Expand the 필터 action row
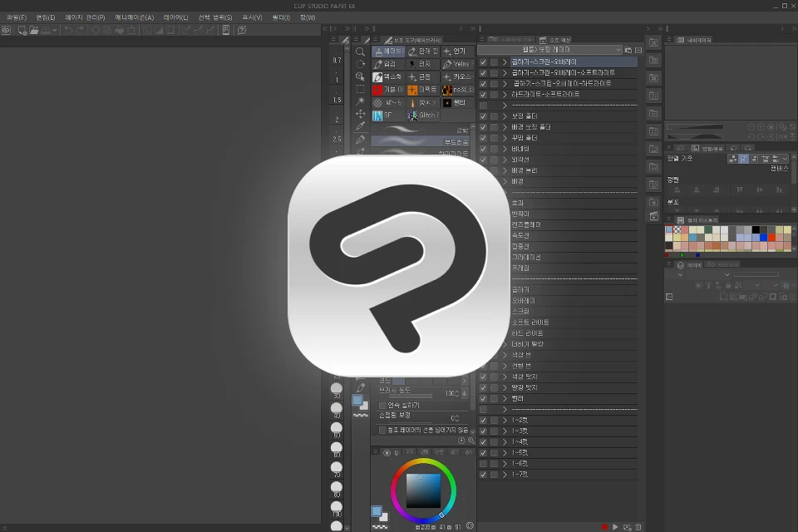 [505, 399]
